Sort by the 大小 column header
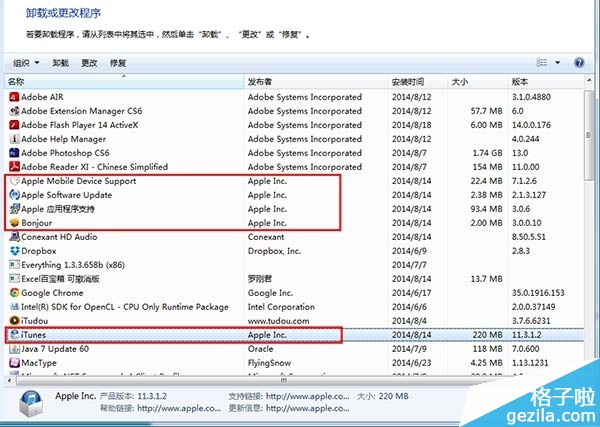The height and width of the screenshot is (427, 600). tap(478, 81)
